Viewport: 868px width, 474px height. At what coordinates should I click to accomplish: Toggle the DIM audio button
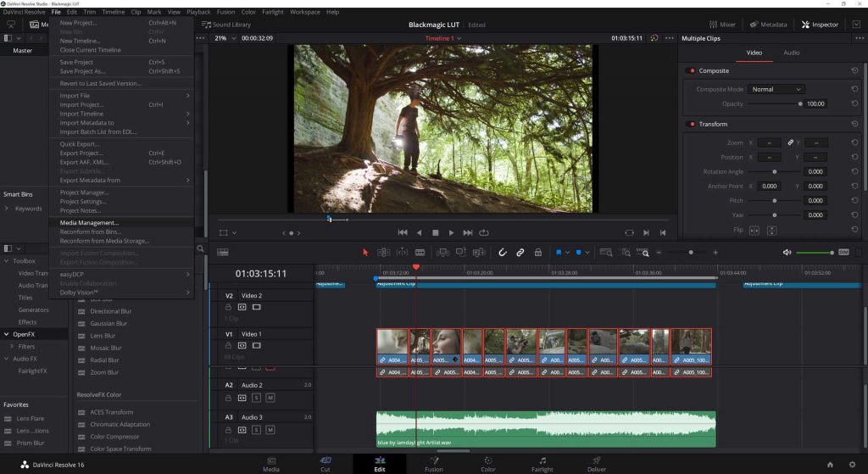click(x=843, y=253)
